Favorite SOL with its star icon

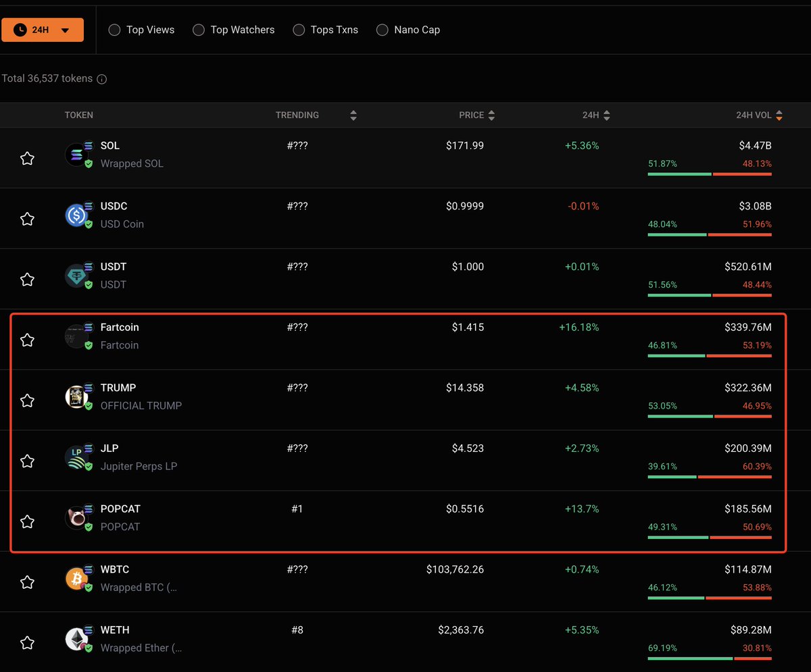27,159
